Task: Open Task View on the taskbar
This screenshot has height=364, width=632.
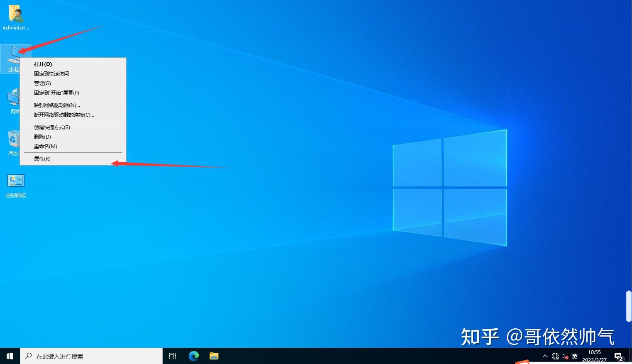Action: tap(173, 356)
